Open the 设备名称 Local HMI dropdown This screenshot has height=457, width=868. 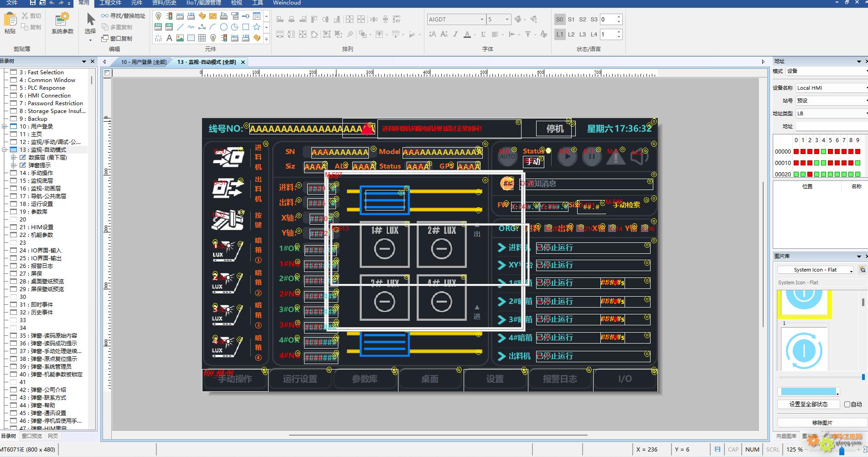click(832, 88)
